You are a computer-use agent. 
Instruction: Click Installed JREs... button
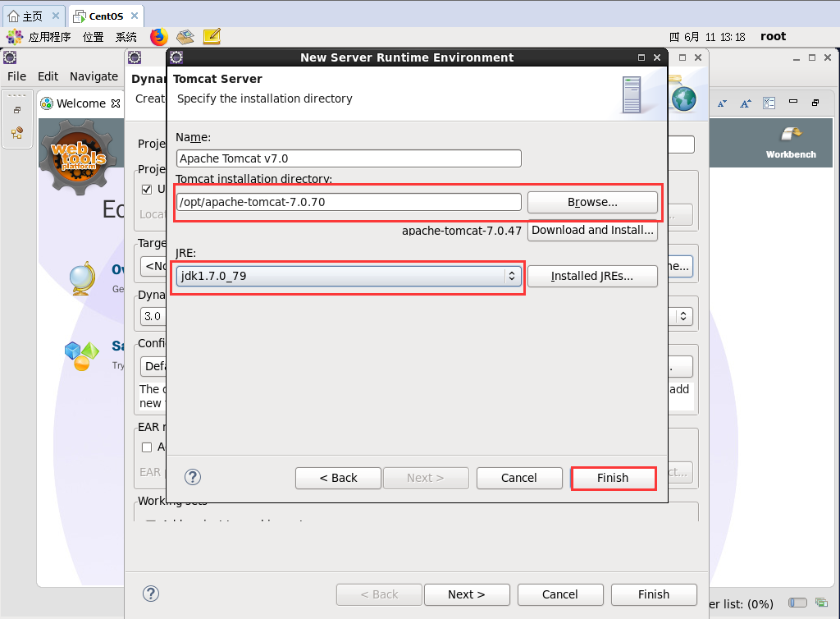pos(592,276)
